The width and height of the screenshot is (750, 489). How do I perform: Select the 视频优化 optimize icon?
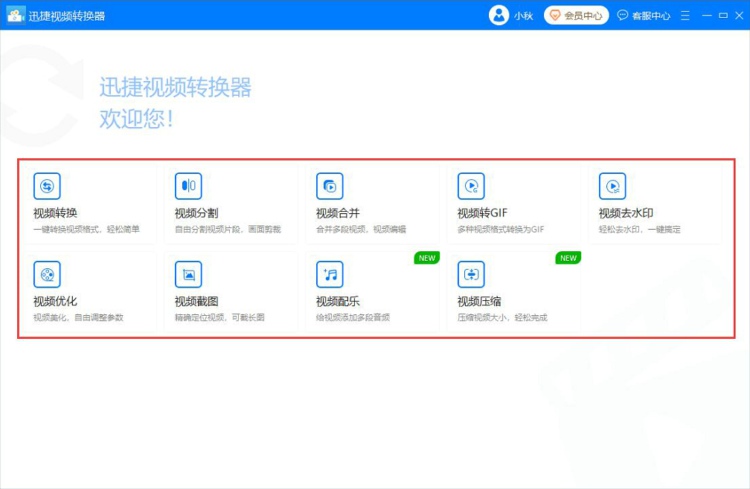pos(47,274)
